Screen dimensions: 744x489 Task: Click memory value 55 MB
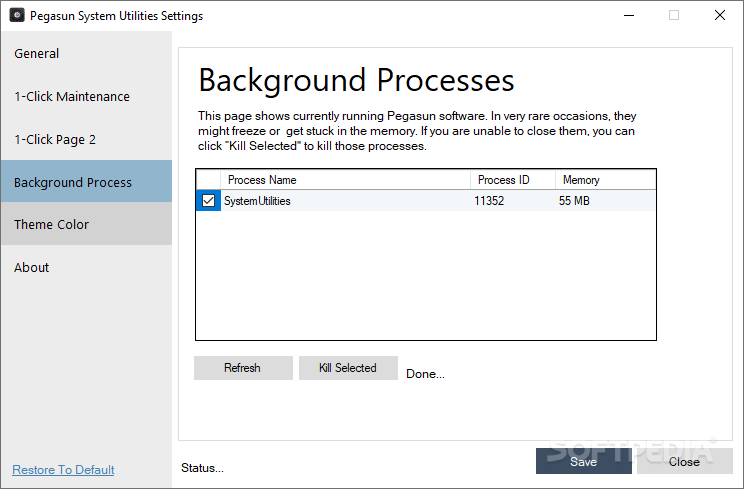tap(574, 201)
